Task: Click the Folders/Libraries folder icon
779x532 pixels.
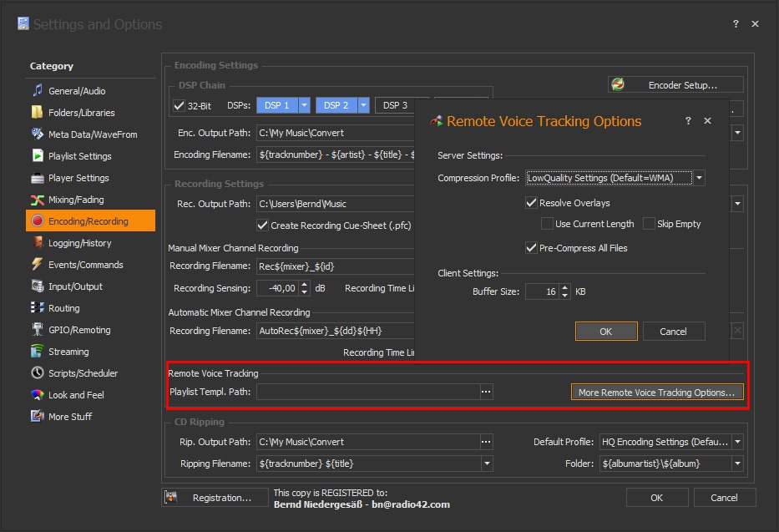Action: [38, 112]
